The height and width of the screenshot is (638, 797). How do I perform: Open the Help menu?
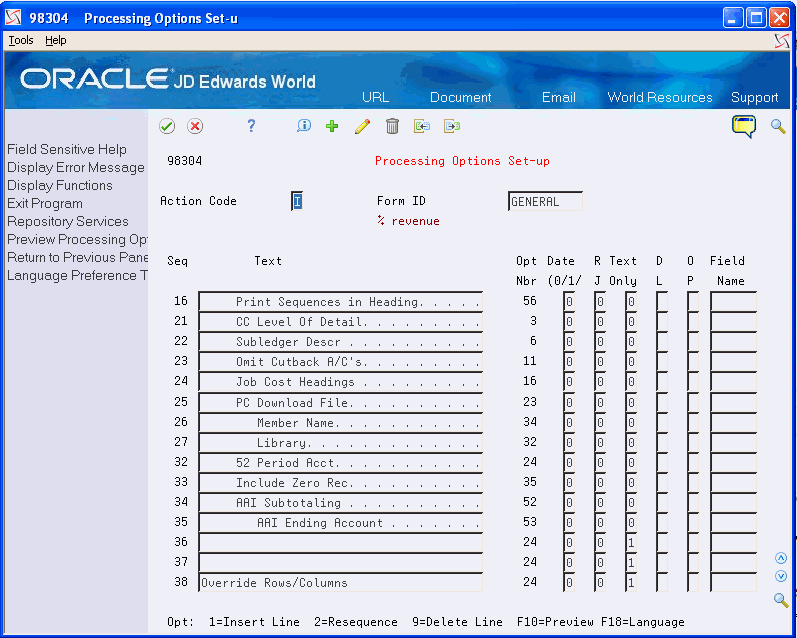pyautogui.click(x=55, y=40)
